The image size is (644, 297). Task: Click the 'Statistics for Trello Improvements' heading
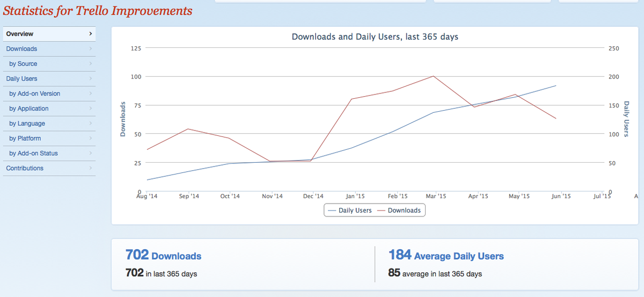98,10
